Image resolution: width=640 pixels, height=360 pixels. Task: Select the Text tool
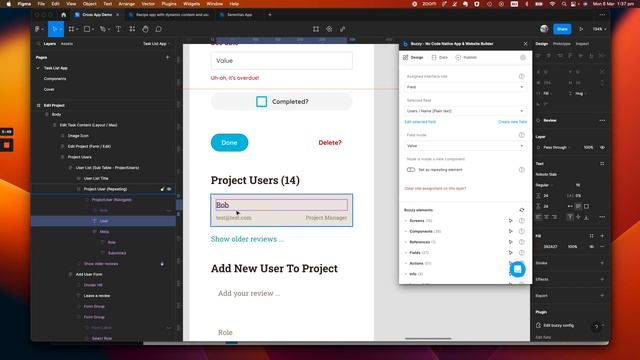pyautogui.click(x=118, y=29)
